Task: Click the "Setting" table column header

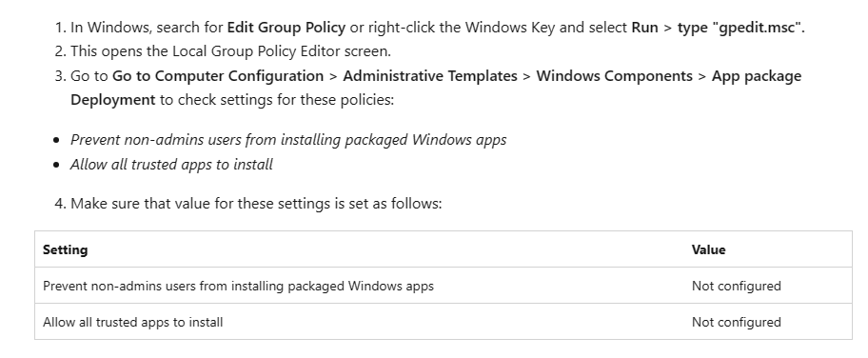Action: (66, 250)
